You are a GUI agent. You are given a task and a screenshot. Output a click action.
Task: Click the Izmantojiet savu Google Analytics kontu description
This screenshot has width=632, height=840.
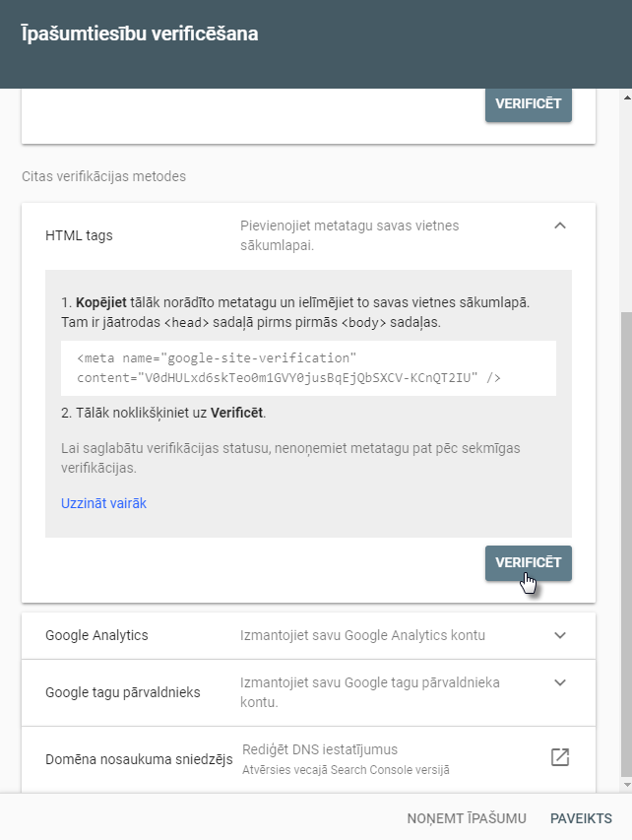pos(362,635)
